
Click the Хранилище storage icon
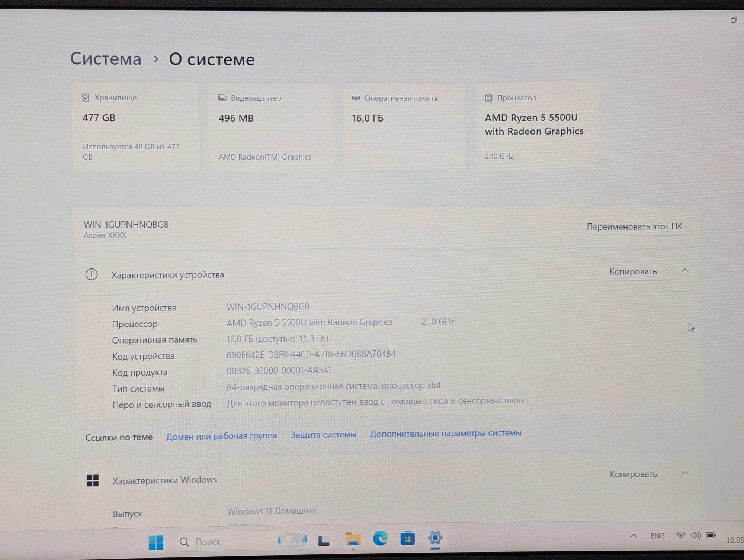pyautogui.click(x=86, y=97)
